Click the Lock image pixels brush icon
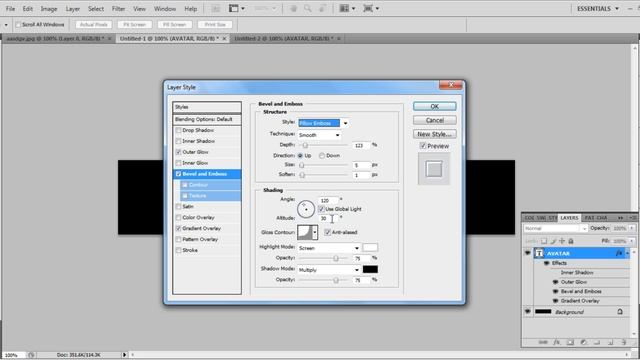The width and height of the screenshot is (640, 360). pos(553,241)
